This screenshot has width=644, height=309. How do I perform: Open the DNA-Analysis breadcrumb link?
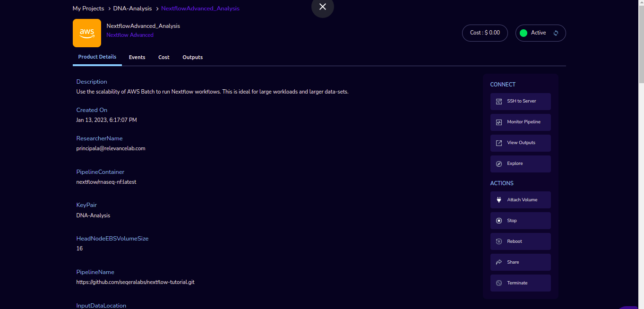coord(132,9)
